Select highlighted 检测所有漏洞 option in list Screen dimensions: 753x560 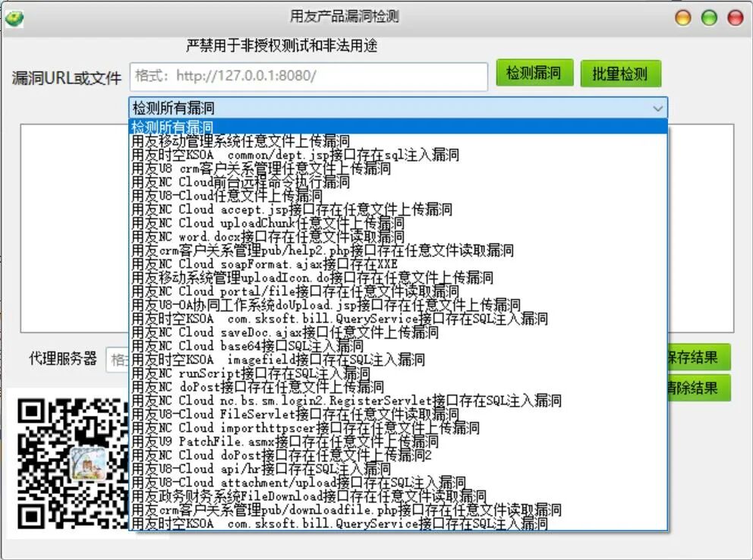click(x=398, y=127)
